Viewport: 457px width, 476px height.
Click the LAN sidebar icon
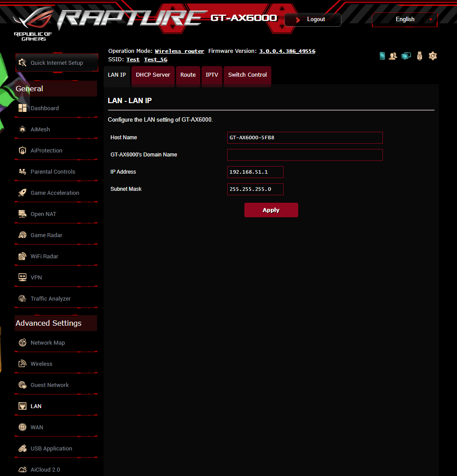[22, 406]
